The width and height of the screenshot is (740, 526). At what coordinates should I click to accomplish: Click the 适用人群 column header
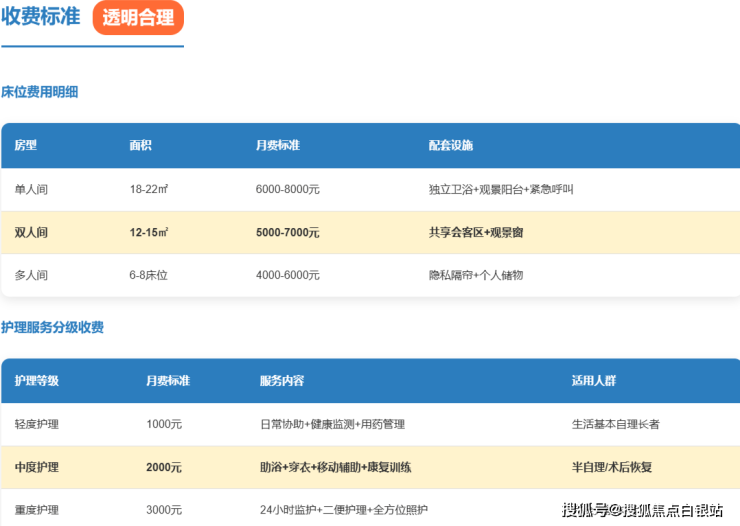594,381
